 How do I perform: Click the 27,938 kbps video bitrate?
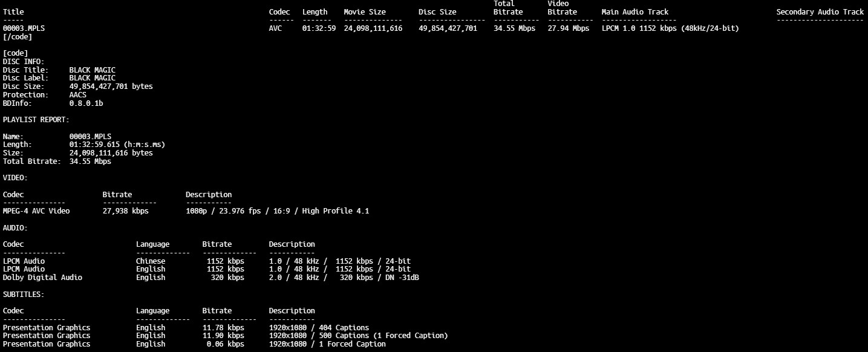tap(125, 211)
